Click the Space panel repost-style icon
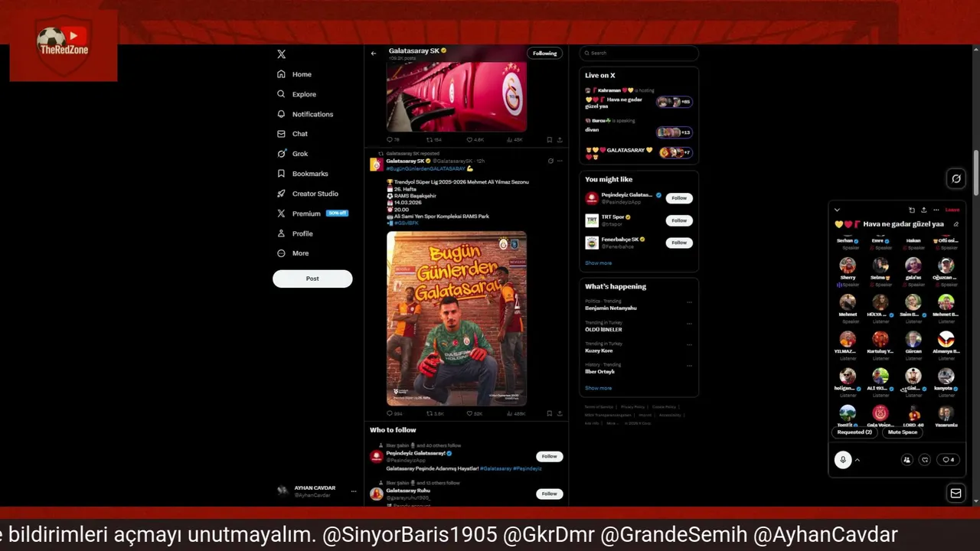This screenshot has width=980, height=551. [x=912, y=210]
